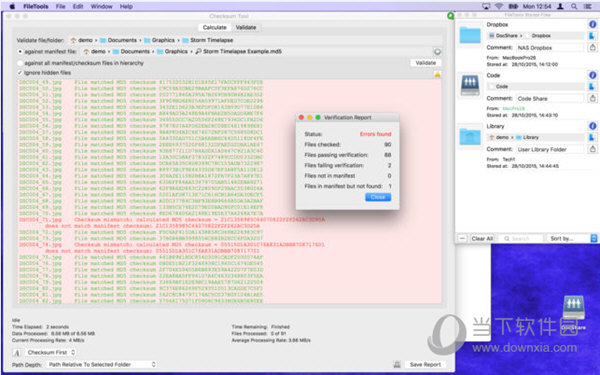Click the Save Report button

coord(425,364)
